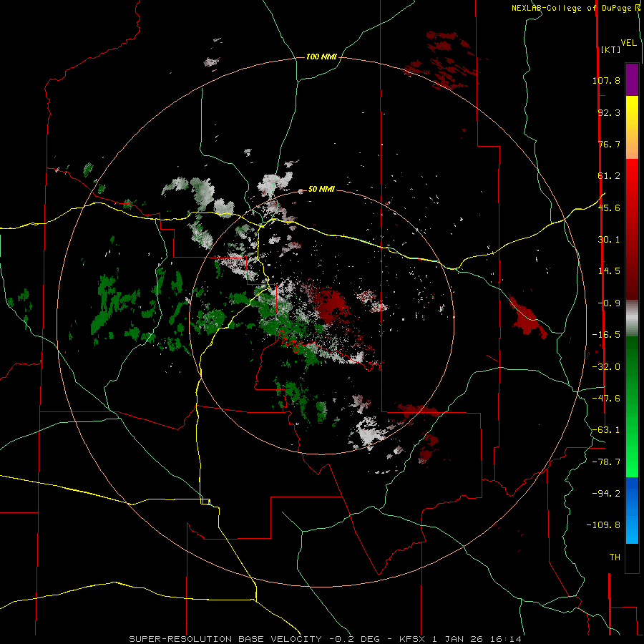Screen dimensions: 644x644
Task: Click the 50 NMI range ring label
Action: pos(321,189)
